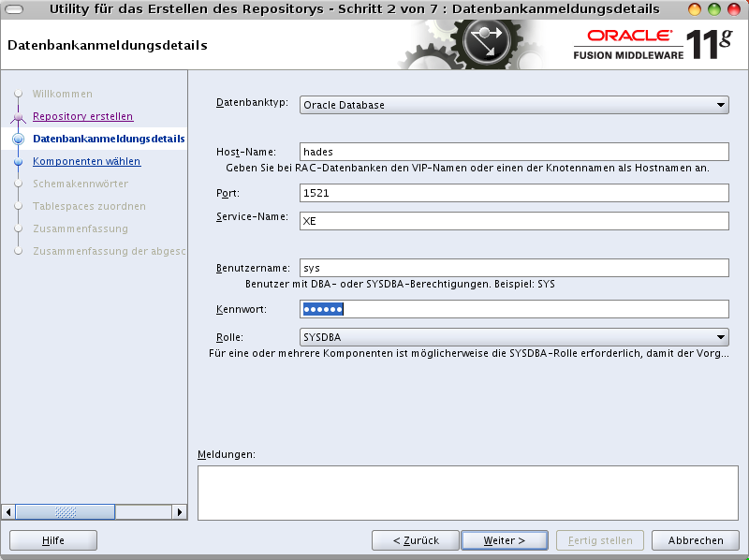Click the left arrow of the sidebar scrollbar
This screenshot has width=749, height=560.
(7, 511)
